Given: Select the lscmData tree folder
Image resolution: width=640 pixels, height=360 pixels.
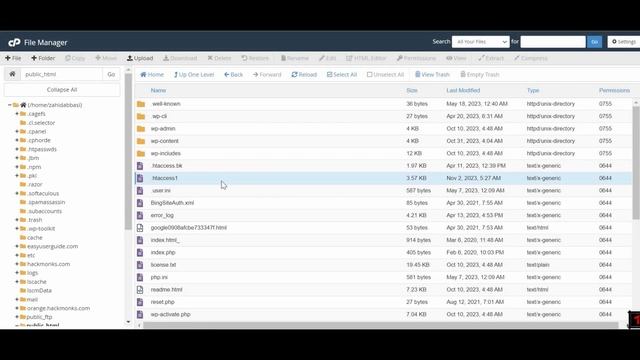Looking at the screenshot, I should (39, 291).
